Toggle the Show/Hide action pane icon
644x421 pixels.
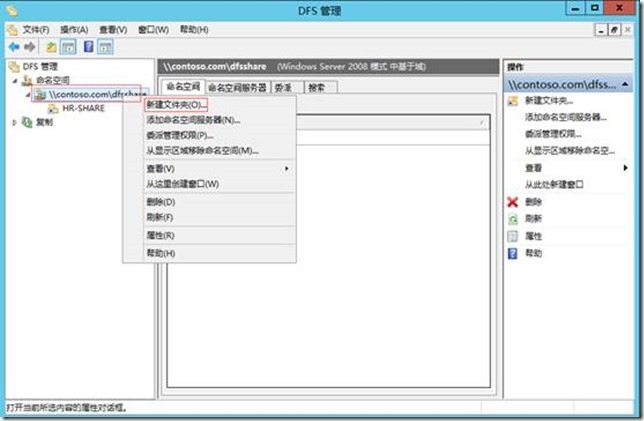[x=105, y=47]
